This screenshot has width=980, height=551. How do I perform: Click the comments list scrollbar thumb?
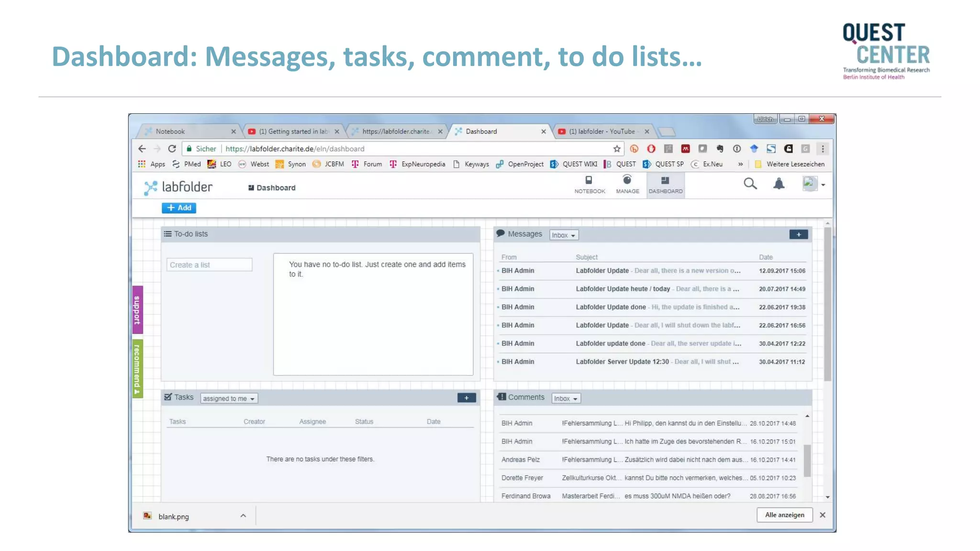807,461
